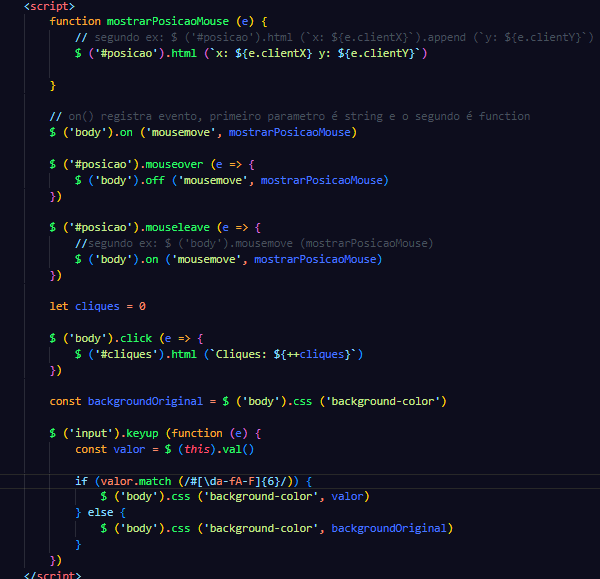Click the 'else' keyword
Image resolution: width=600 pixels, height=579 pixels.
coord(100,512)
